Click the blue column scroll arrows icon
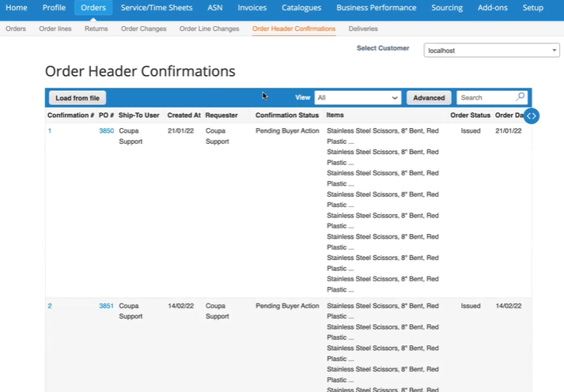Screen dimensions: 564x392 pos(532,115)
